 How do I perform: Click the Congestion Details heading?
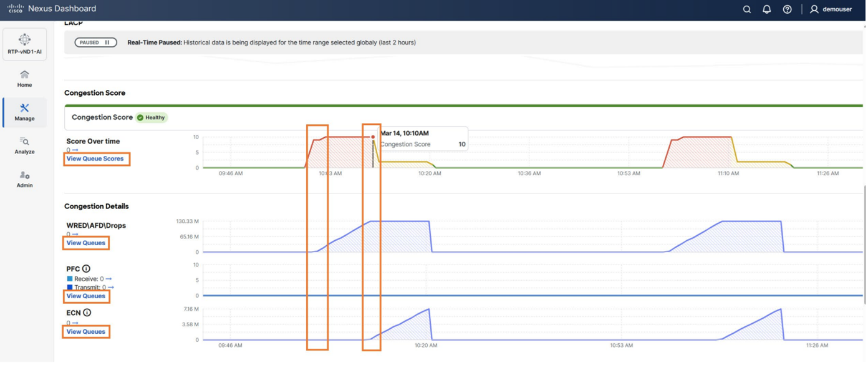coord(97,206)
